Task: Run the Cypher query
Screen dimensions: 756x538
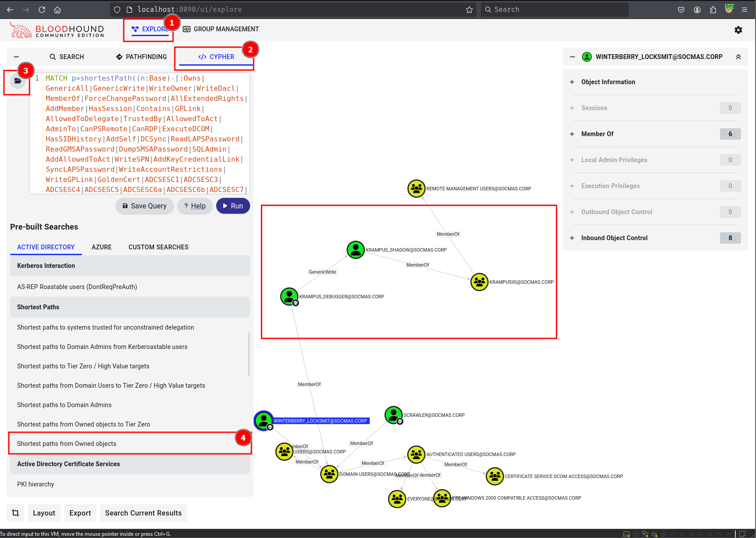Action: [233, 206]
